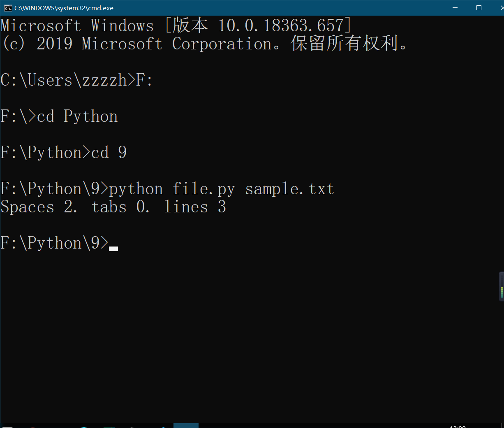Image resolution: width=504 pixels, height=428 pixels.
Task: Click the 'cd 9' command text
Action: pyautogui.click(x=109, y=153)
